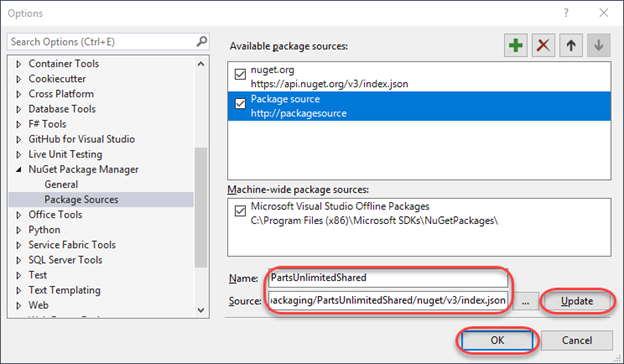Browse for the source with the ellipsis button

click(525, 301)
